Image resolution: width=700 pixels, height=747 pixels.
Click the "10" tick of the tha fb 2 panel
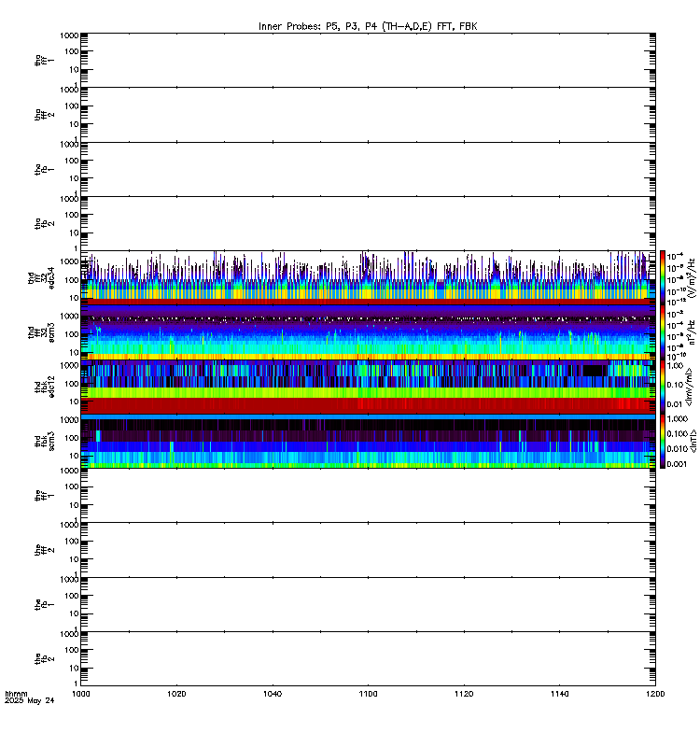pos(74,233)
